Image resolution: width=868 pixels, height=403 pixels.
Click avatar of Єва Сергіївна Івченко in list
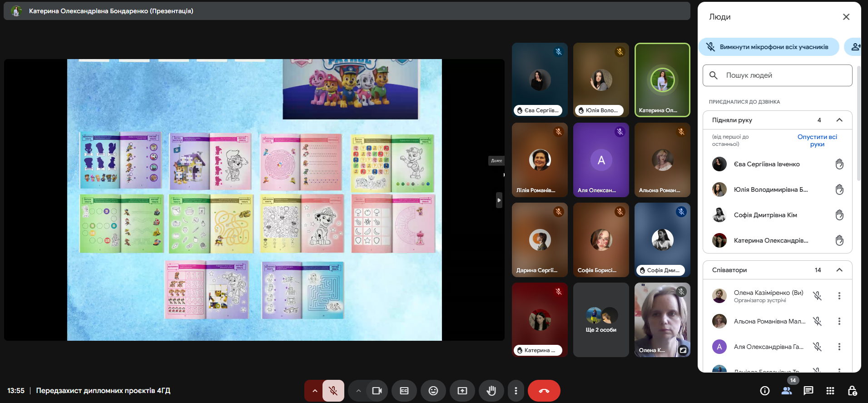pos(719,164)
